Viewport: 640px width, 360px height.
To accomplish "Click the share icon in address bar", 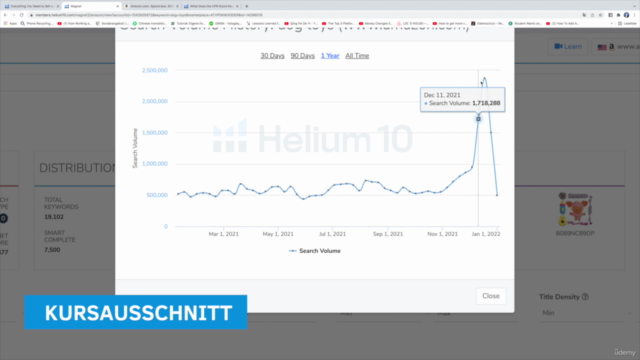I will (x=592, y=15).
